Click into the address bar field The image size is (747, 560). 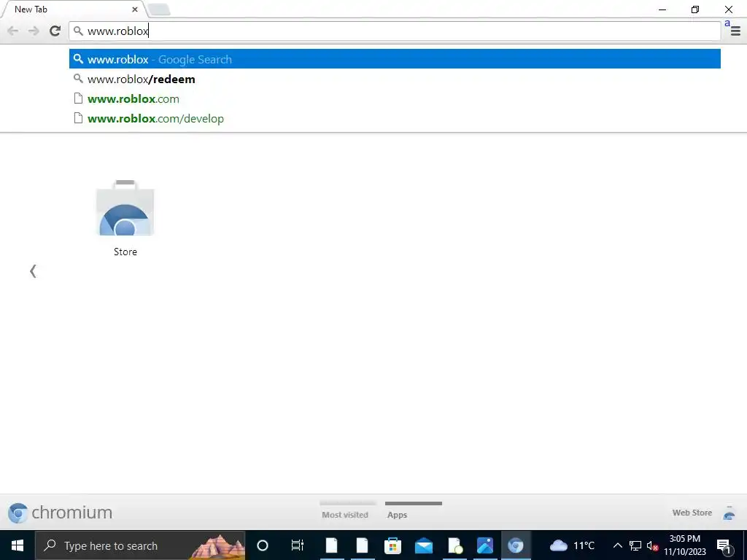[395, 31]
